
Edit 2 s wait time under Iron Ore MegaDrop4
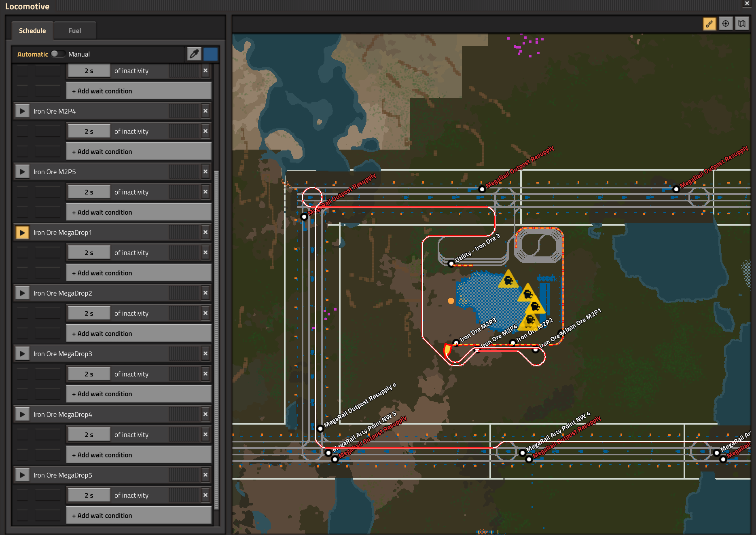(x=89, y=435)
